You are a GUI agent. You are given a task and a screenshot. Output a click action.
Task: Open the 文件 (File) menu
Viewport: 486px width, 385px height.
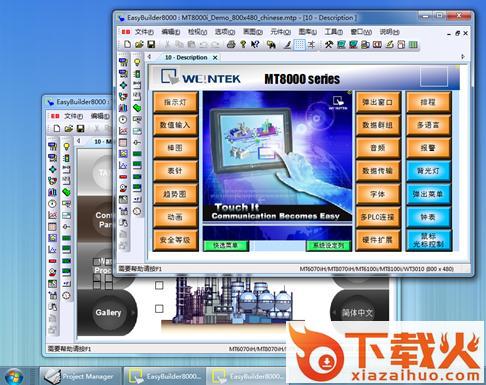tap(144, 32)
